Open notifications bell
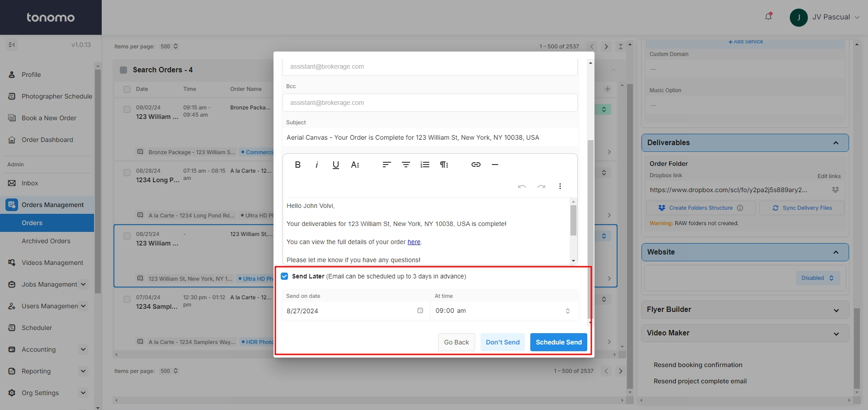Screen dimensions: 868x410 coord(769,17)
